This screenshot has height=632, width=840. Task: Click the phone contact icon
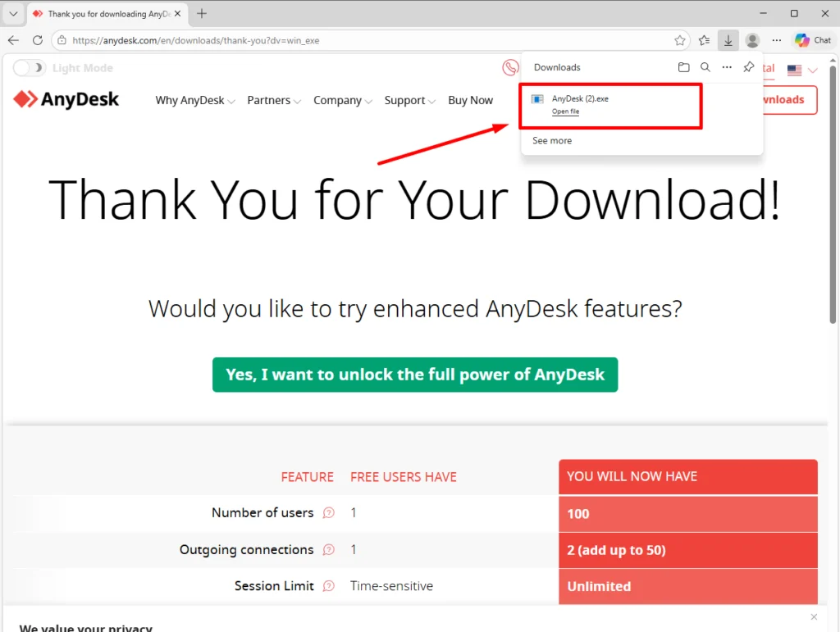tap(510, 67)
